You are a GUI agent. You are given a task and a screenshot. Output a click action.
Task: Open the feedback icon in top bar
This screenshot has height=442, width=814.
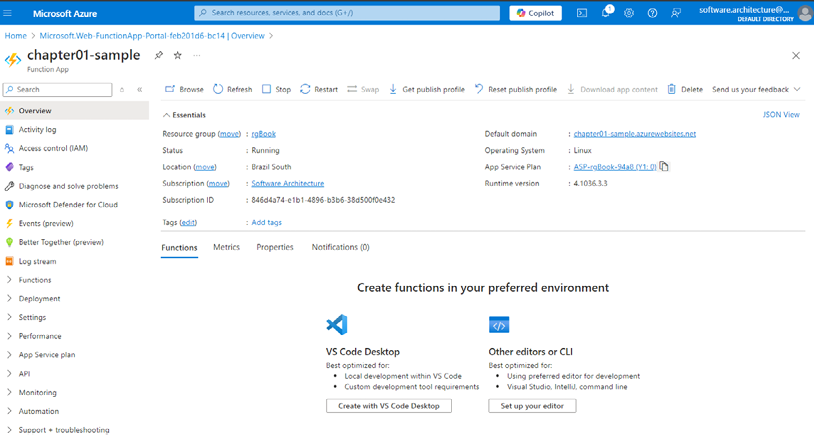pos(675,13)
